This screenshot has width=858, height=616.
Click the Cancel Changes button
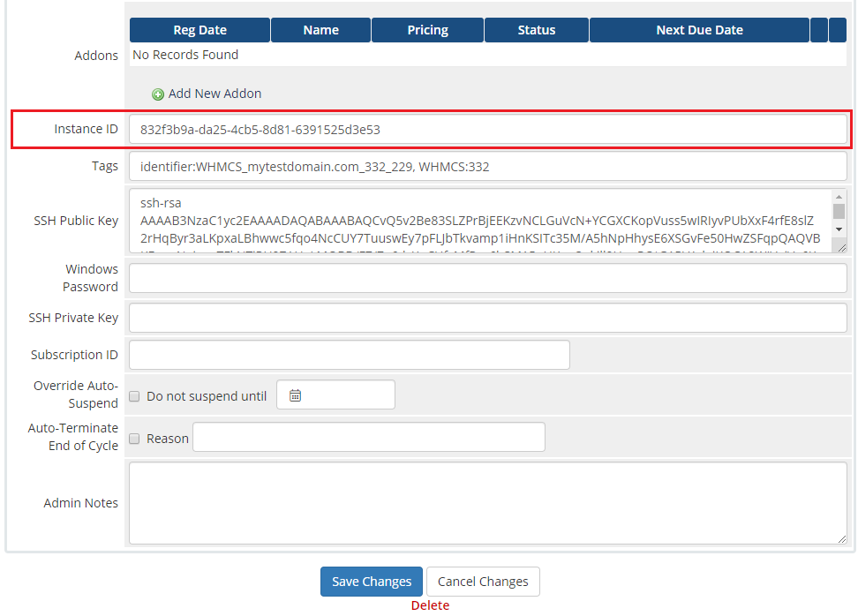pos(483,582)
